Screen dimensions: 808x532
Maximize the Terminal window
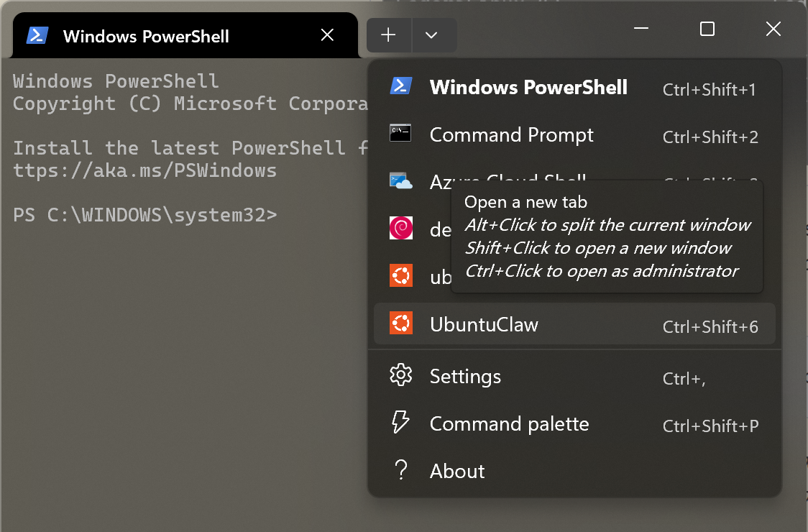point(707,29)
